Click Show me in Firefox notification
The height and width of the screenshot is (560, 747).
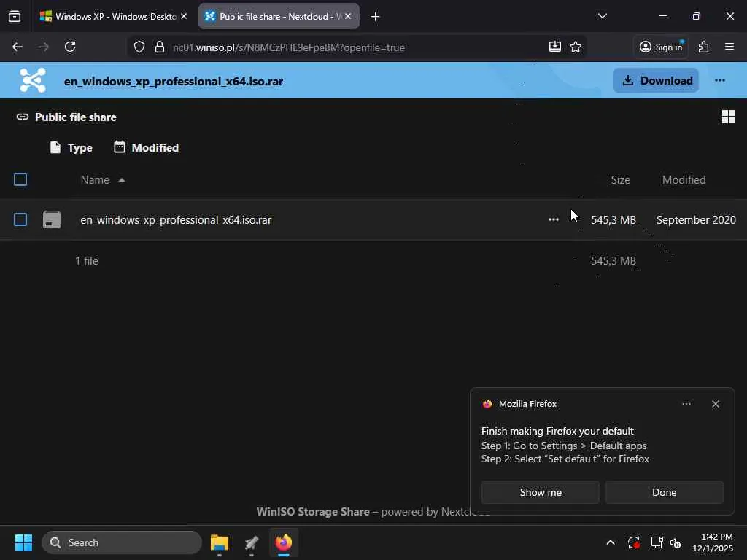click(541, 492)
